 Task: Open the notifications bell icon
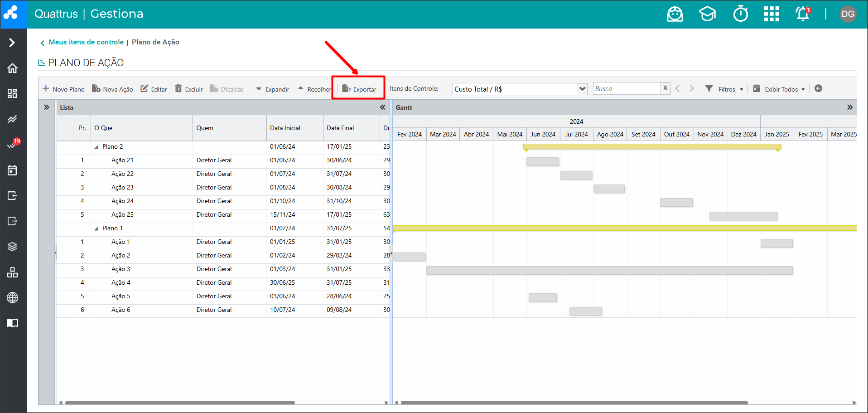click(x=802, y=14)
